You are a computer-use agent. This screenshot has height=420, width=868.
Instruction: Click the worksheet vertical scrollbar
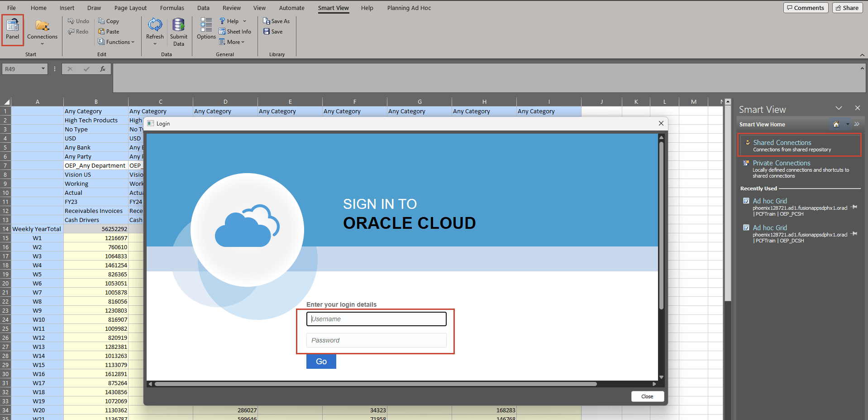[728, 203]
